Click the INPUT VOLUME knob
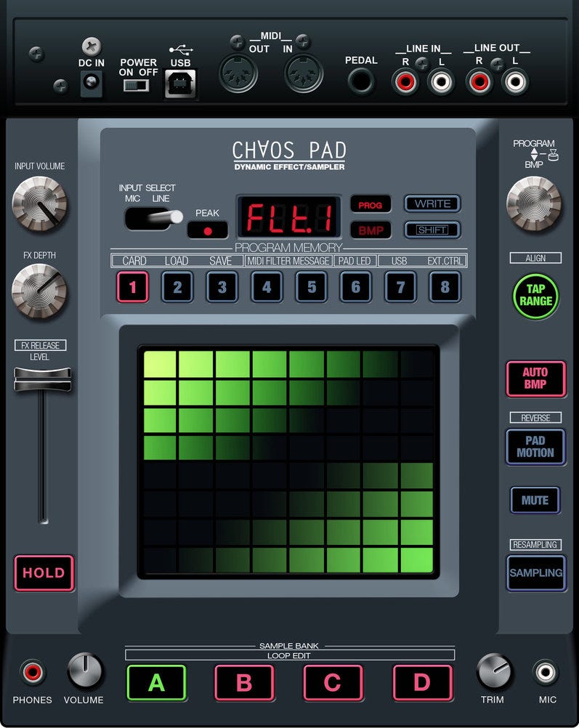579x728 pixels. 39,203
